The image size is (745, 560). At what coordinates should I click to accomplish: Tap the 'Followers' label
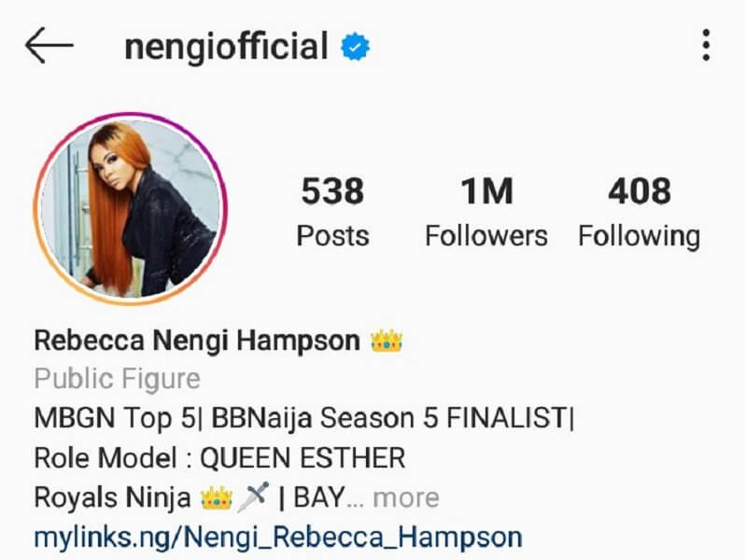486,236
